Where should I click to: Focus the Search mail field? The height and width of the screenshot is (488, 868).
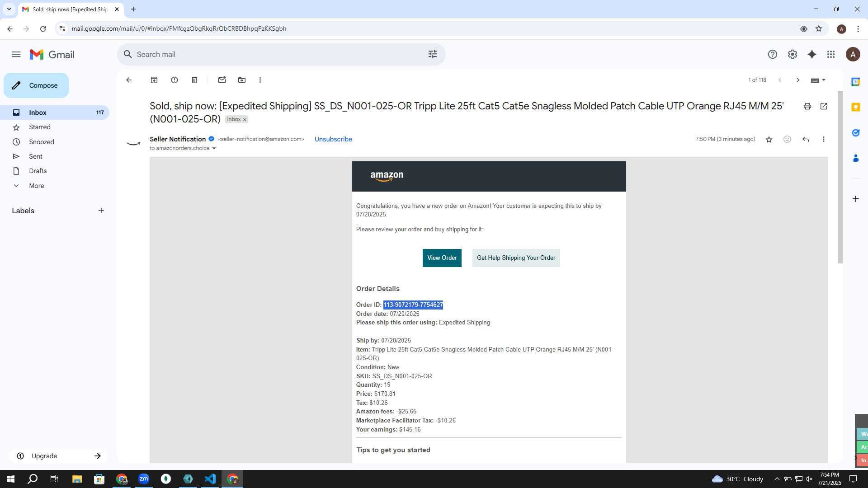click(x=280, y=54)
